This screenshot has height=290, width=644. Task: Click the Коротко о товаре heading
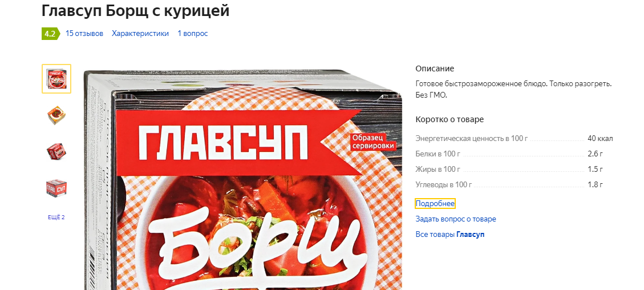[x=449, y=119]
